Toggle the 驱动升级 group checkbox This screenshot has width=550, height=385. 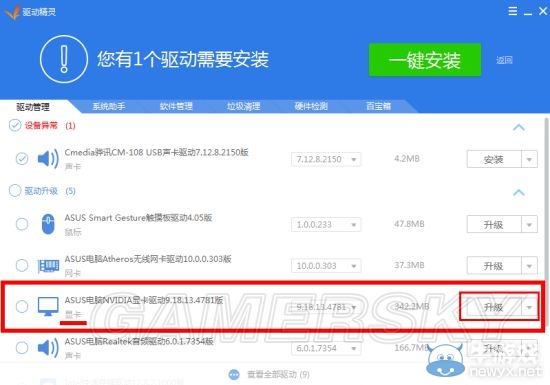pos(15,191)
